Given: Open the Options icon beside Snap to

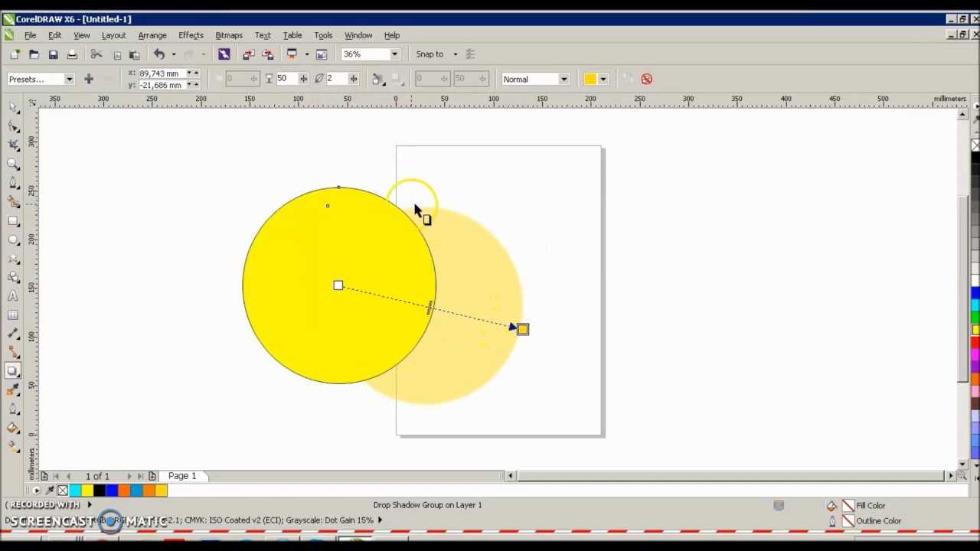Looking at the screenshot, I should pyautogui.click(x=471, y=54).
